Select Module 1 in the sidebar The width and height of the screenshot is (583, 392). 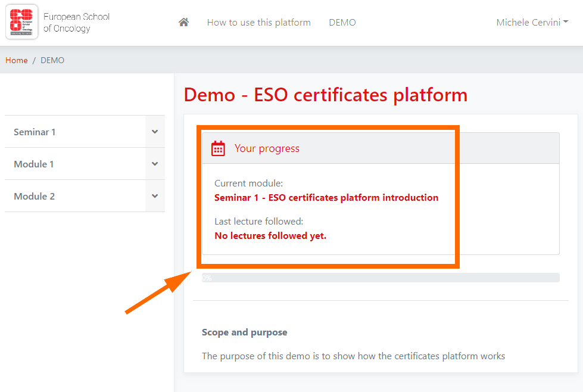click(x=34, y=164)
